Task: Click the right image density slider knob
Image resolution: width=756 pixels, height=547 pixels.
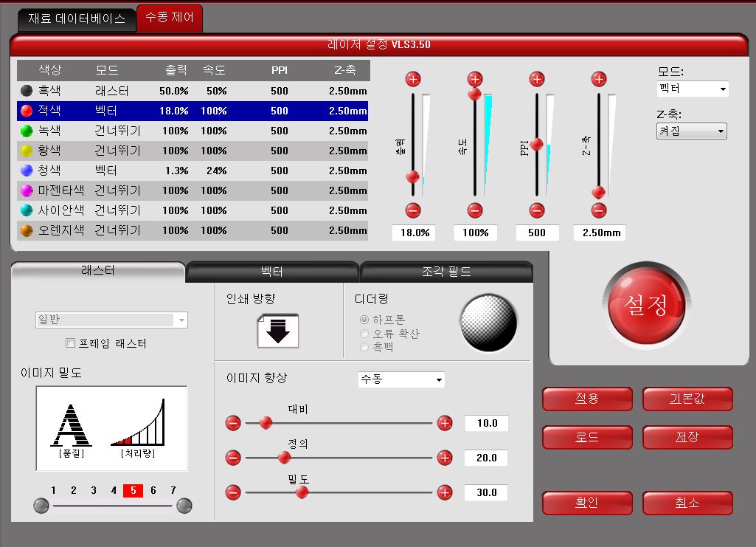Action: coord(184,506)
